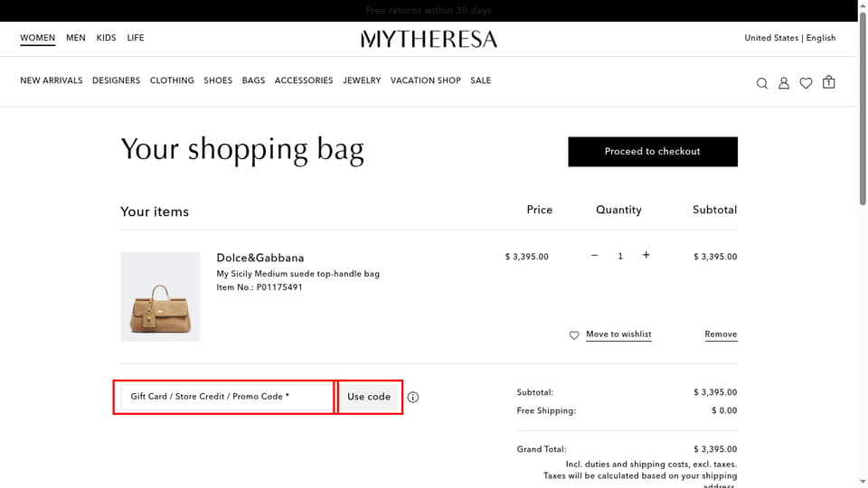The height and width of the screenshot is (488, 868).
Task: Click the Dolce&Gabbana brand name
Action: [x=260, y=258]
